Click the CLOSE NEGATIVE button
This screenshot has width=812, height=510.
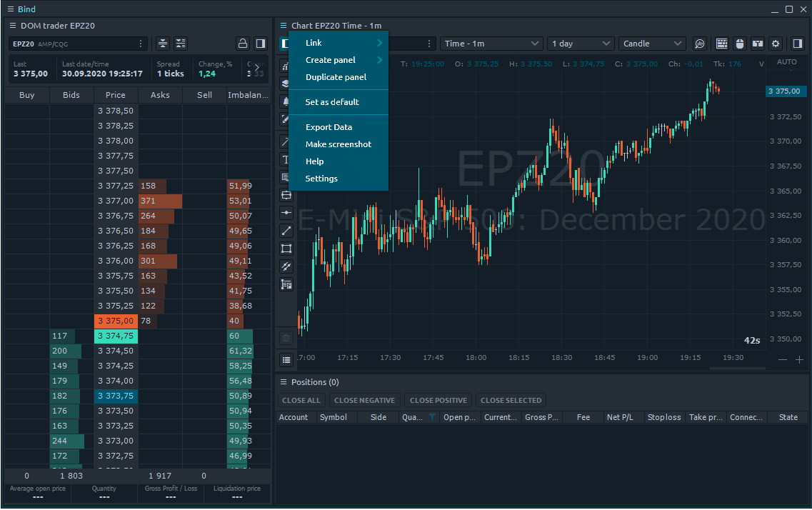pyautogui.click(x=364, y=400)
